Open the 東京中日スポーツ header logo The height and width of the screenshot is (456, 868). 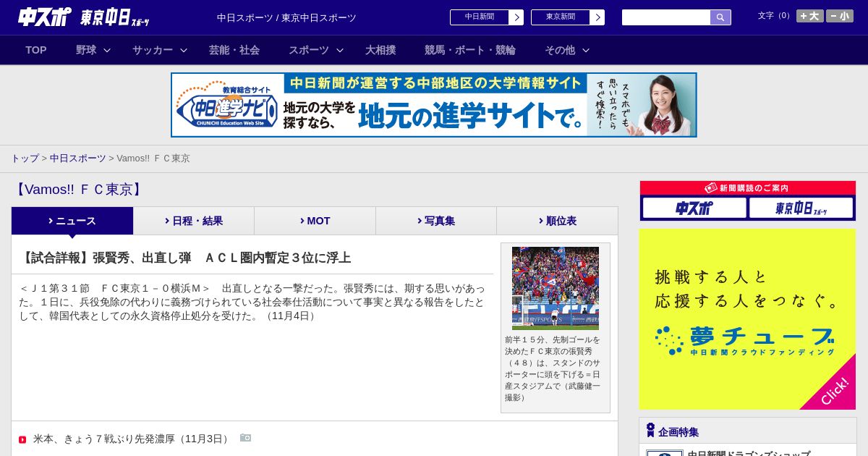coord(115,17)
